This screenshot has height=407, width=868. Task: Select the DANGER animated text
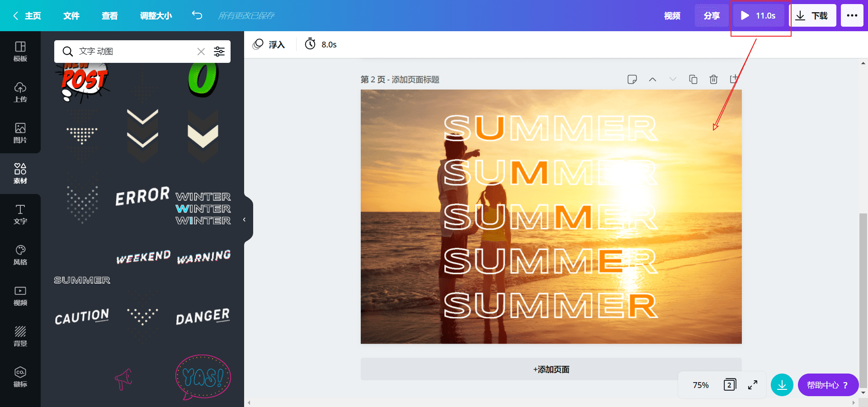203,317
